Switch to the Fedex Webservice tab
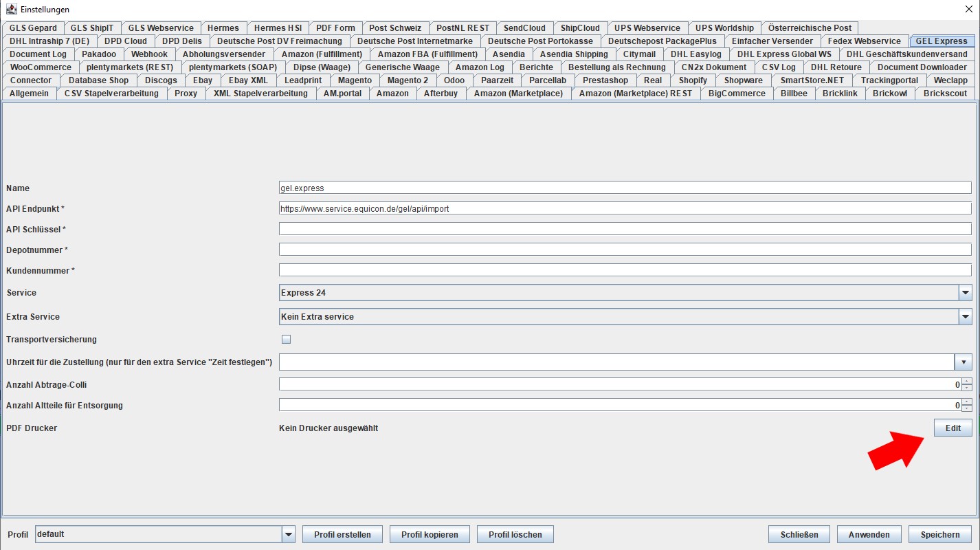 (864, 41)
